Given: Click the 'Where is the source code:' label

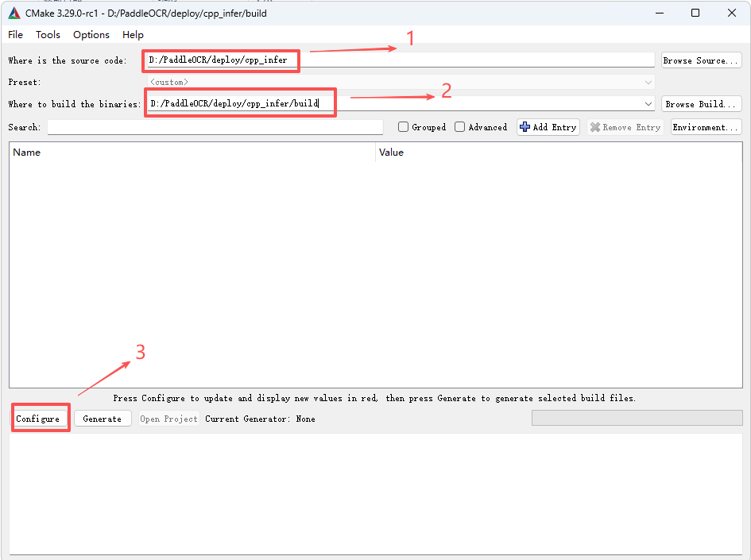Looking at the screenshot, I should tap(68, 61).
